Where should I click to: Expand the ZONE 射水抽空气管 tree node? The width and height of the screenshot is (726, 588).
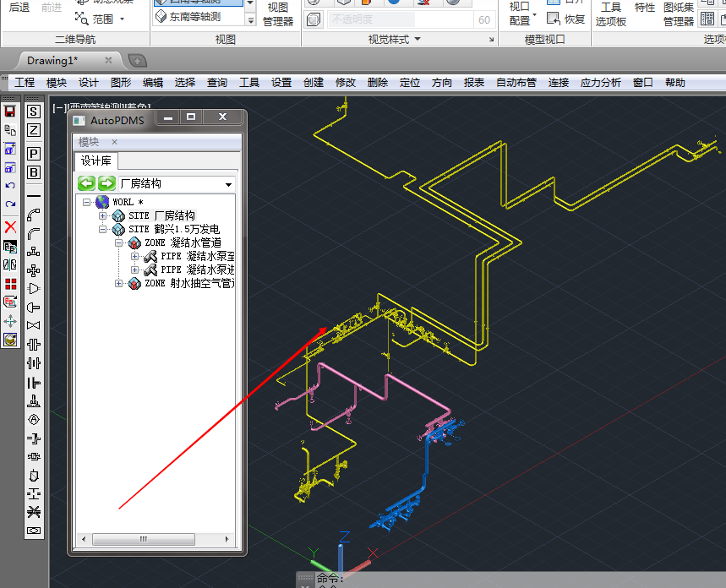[119, 284]
